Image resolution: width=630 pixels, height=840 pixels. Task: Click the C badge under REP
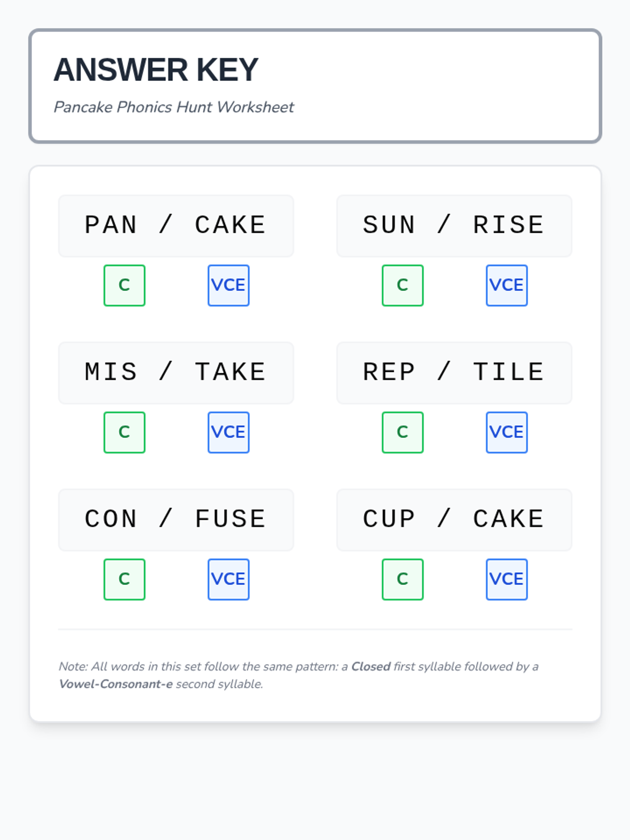click(x=403, y=433)
